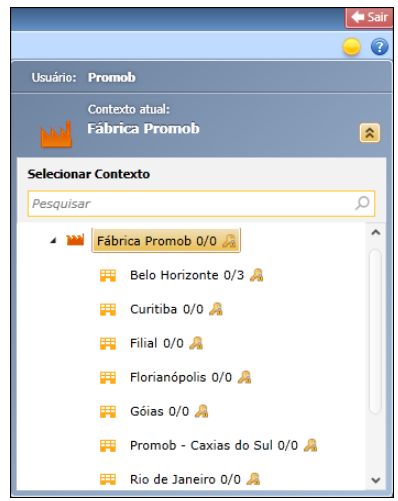This screenshot has width=398, height=501.
Task: Click the orange factory icon beside Contexto atual
Action: click(56, 134)
